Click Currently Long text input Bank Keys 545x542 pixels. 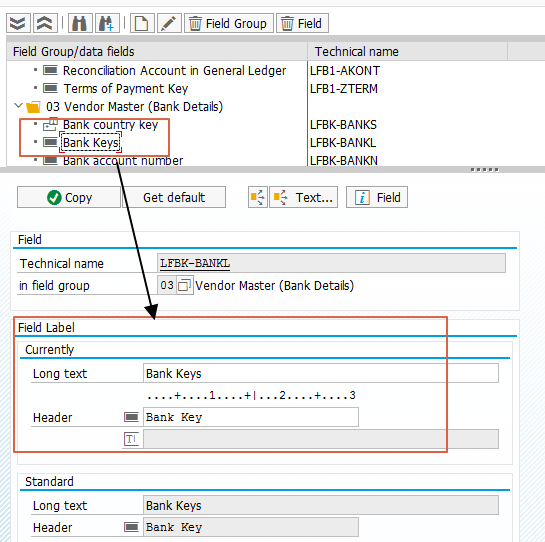[x=321, y=373]
